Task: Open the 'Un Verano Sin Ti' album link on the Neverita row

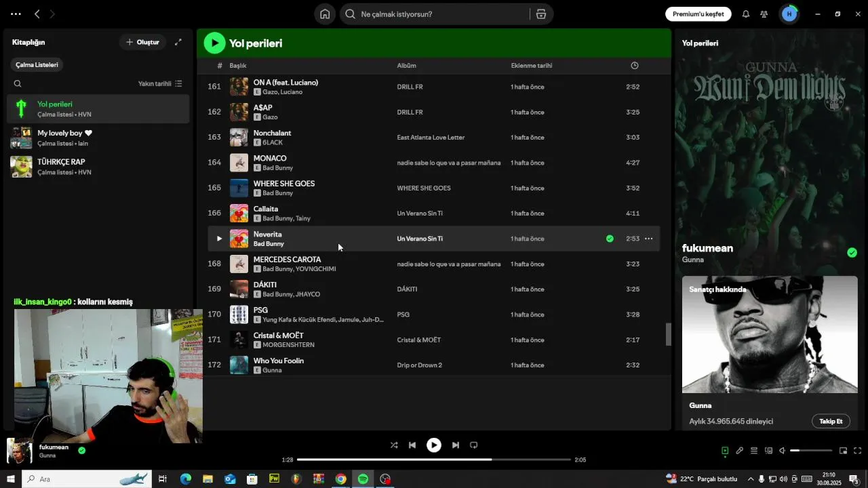Action: 420,239
